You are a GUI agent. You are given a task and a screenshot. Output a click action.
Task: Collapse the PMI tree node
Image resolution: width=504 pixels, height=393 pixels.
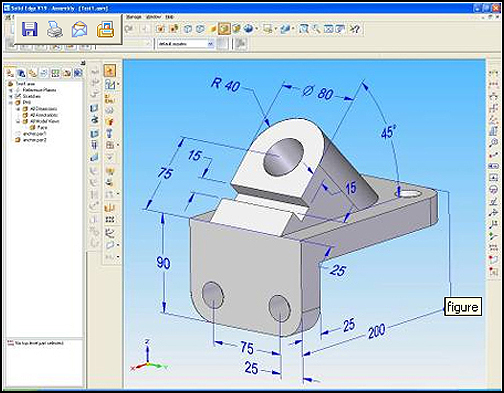click(x=11, y=102)
